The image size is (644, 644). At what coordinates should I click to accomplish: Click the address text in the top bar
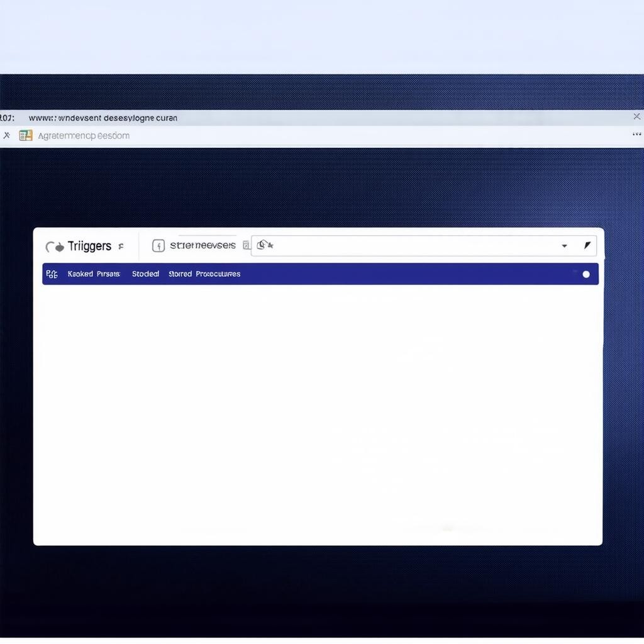coord(103,118)
